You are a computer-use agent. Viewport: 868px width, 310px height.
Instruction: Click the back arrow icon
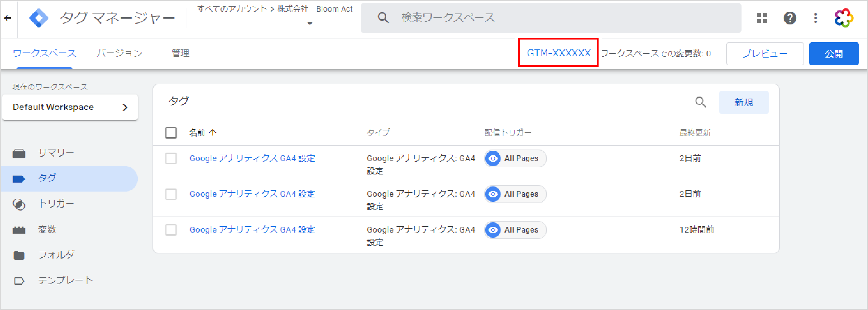tap(8, 18)
